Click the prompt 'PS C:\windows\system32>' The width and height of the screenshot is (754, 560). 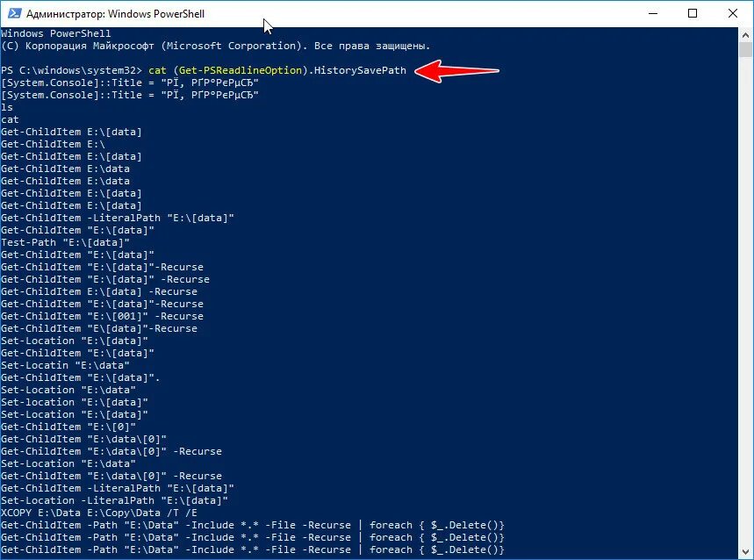(72, 70)
